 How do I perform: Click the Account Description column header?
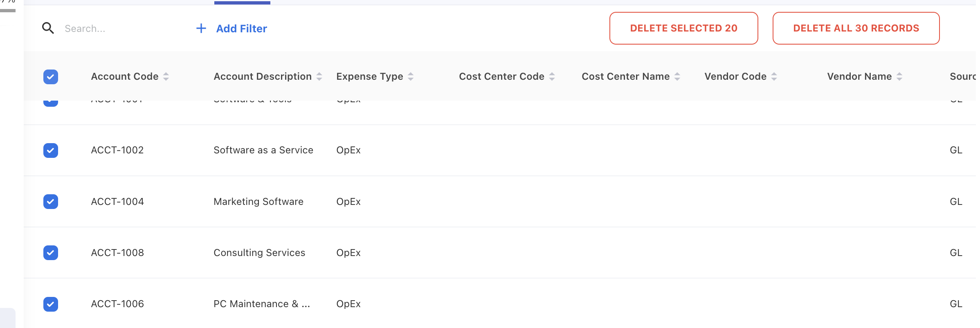pyautogui.click(x=263, y=76)
